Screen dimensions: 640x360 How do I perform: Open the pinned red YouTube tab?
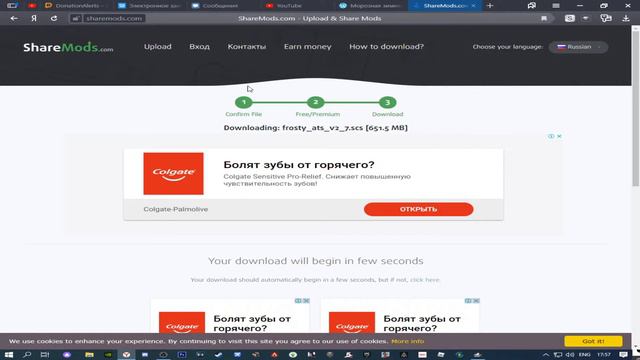32,6
